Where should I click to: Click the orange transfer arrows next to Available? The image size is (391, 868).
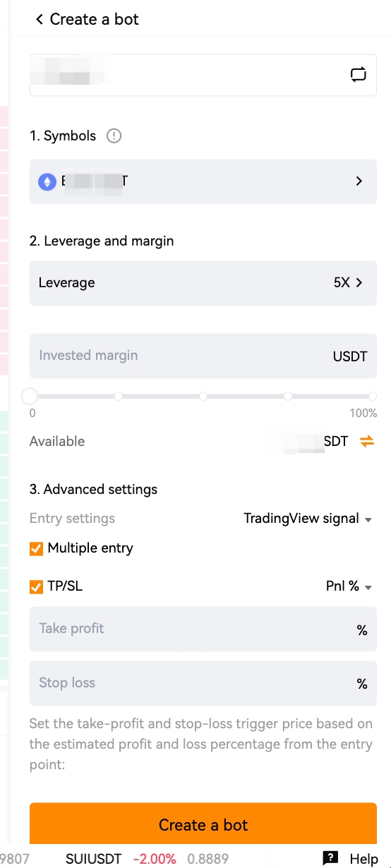367,442
